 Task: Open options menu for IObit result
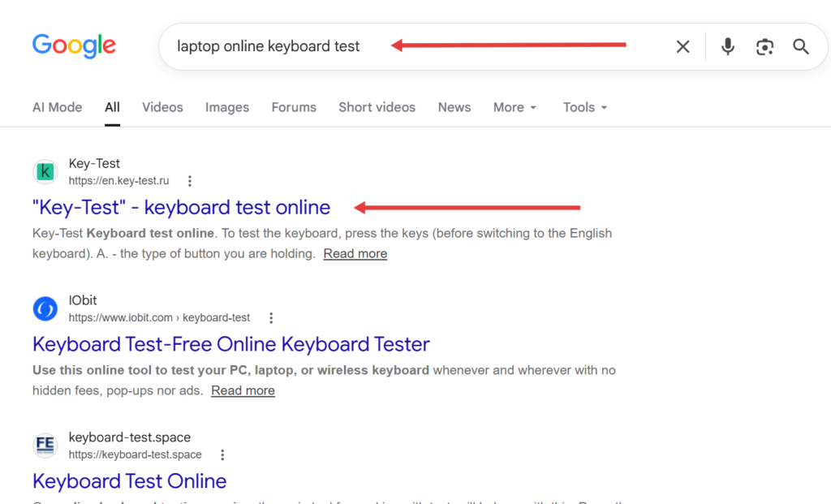pos(271,318)
